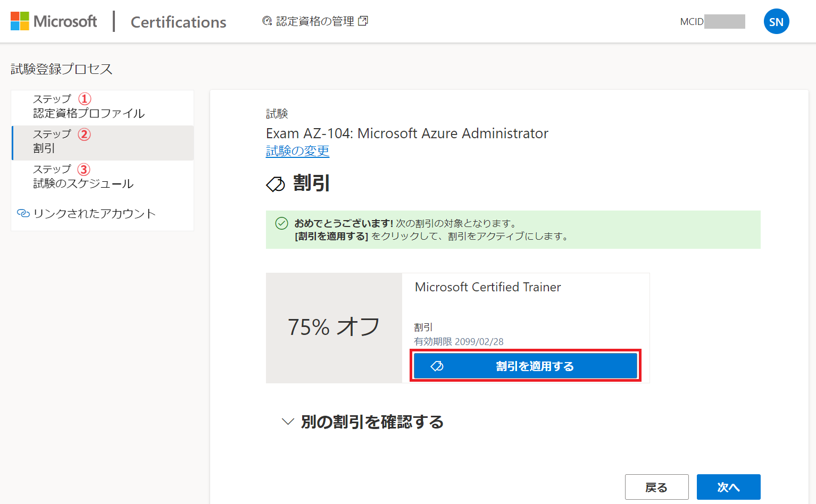Image resolution: width=816 pixels, height=504 pixels.
Task: Click the chain-link icon beside リンクされたアカウント
Action: coord(23,213)
